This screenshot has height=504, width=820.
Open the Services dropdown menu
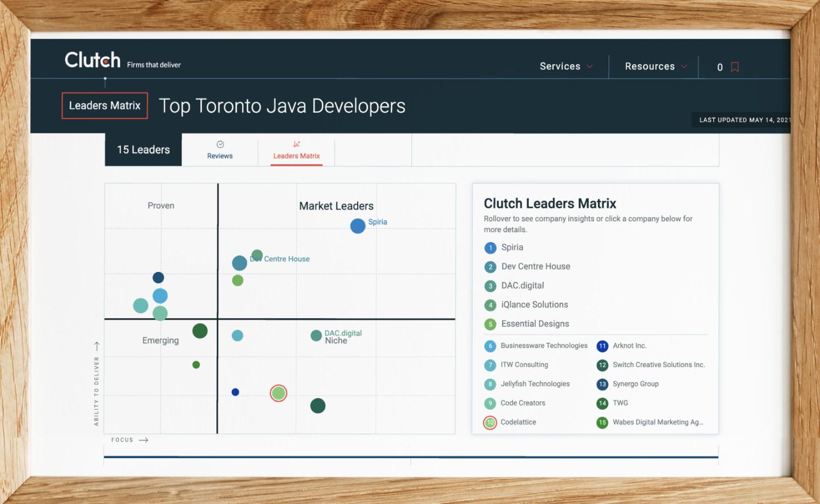(x=566, y=66)
